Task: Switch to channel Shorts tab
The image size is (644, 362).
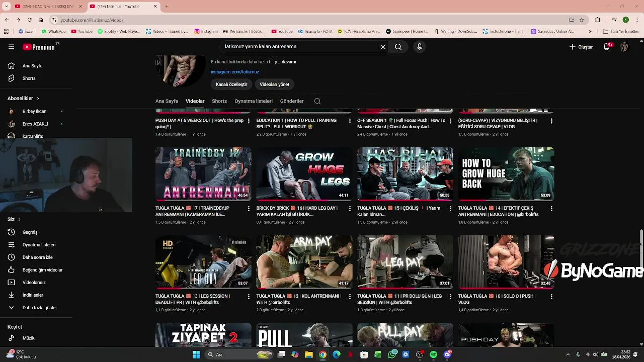Action: (219, 101)
